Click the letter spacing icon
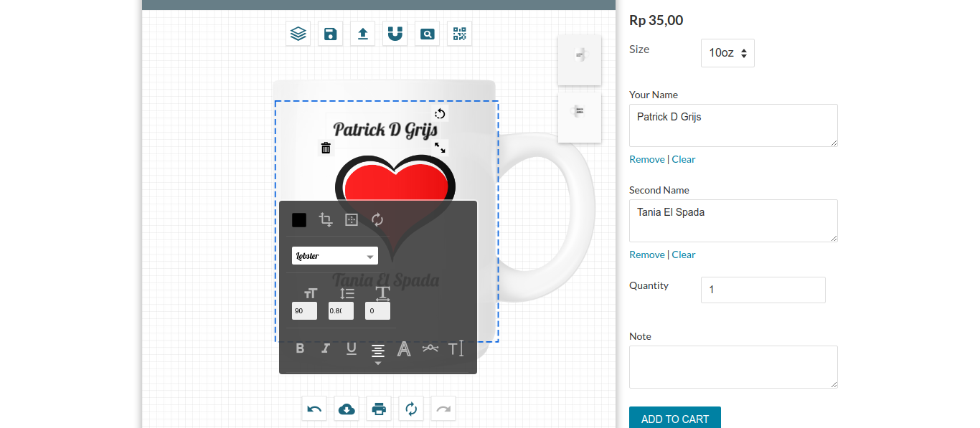Image resolution: width=980 pixels, height=428 pixels. click(x=383, y=293)
